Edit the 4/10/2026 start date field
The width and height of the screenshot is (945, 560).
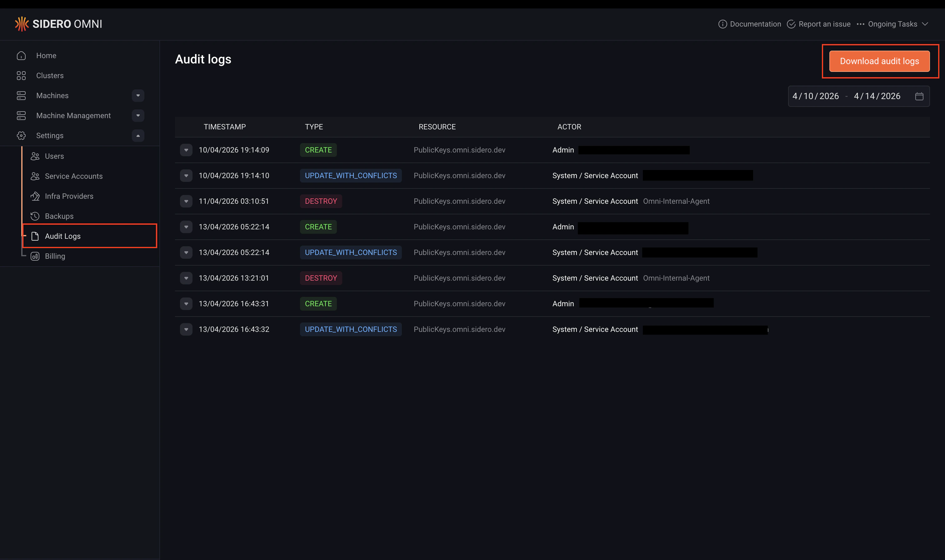click(x=816, y=96)
